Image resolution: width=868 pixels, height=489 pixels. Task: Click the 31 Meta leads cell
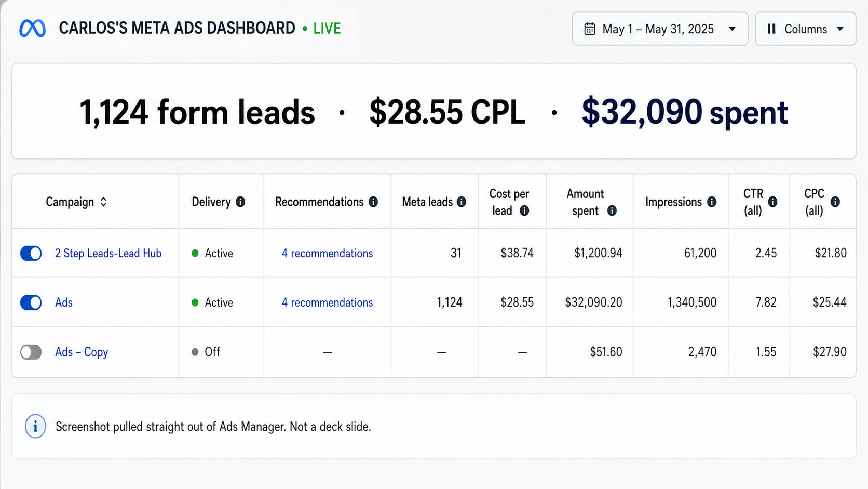456,253
